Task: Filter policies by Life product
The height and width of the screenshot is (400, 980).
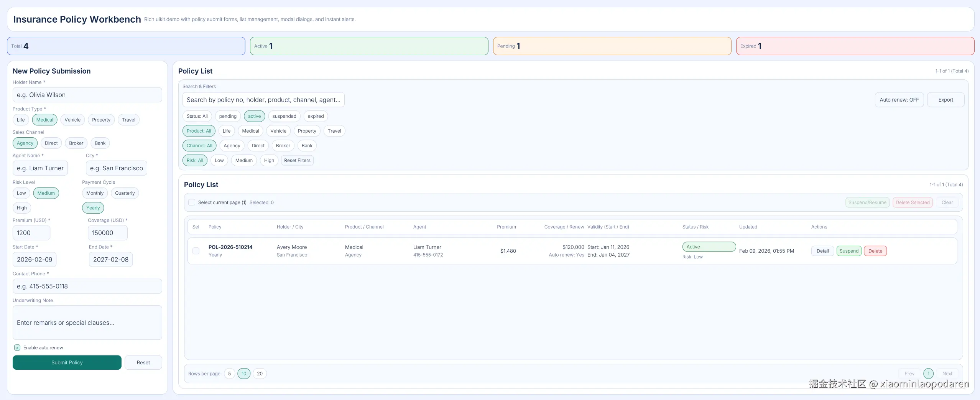Action: pyautogui.click(x=227, y=131)
